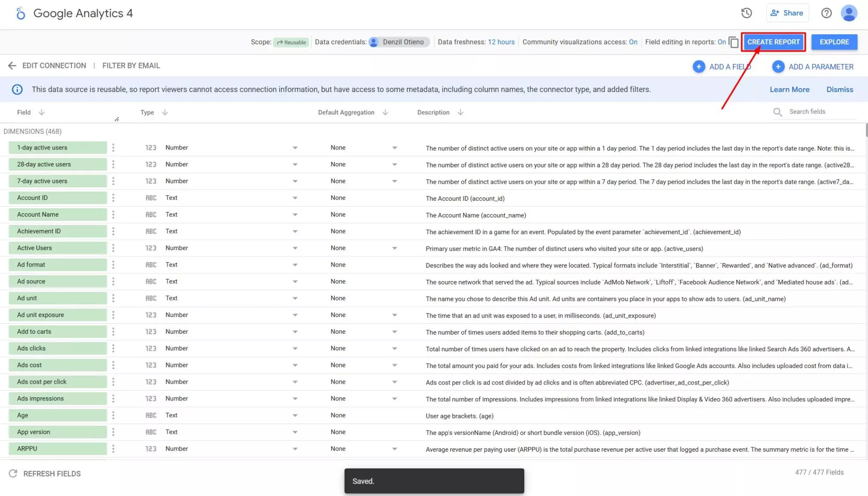Viewport: 868px width, 496px height.
Task: Open type dropdown for 1-day active users
Action: point(295,148)
